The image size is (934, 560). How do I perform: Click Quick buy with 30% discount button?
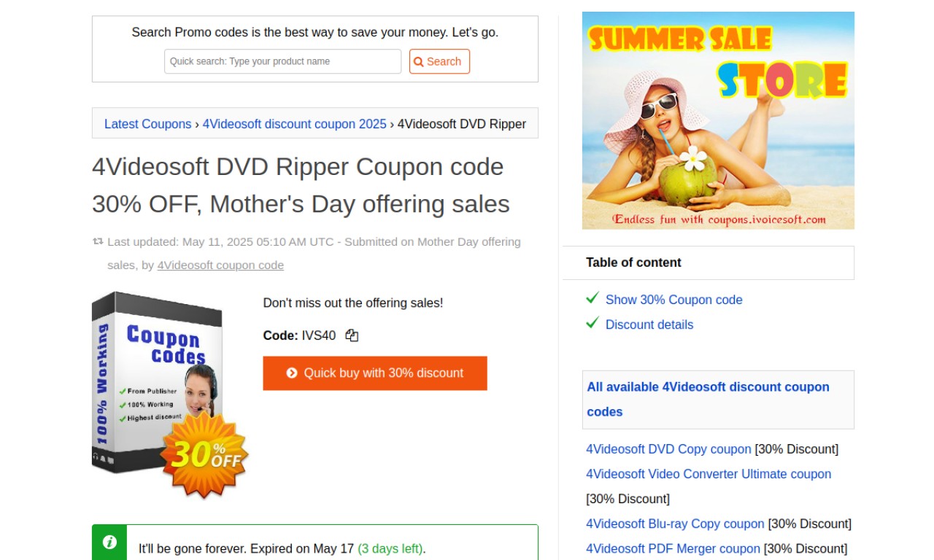(x=375, y=373)
